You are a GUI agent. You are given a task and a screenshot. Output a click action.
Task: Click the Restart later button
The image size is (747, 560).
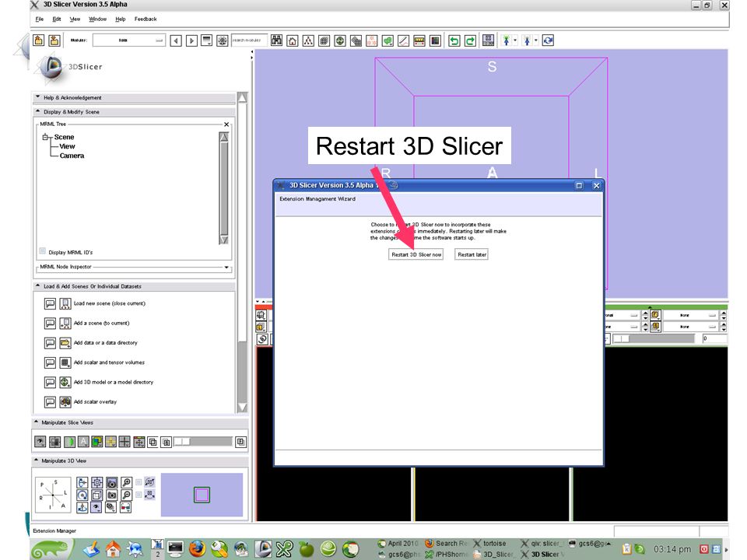tap(472, 254)
